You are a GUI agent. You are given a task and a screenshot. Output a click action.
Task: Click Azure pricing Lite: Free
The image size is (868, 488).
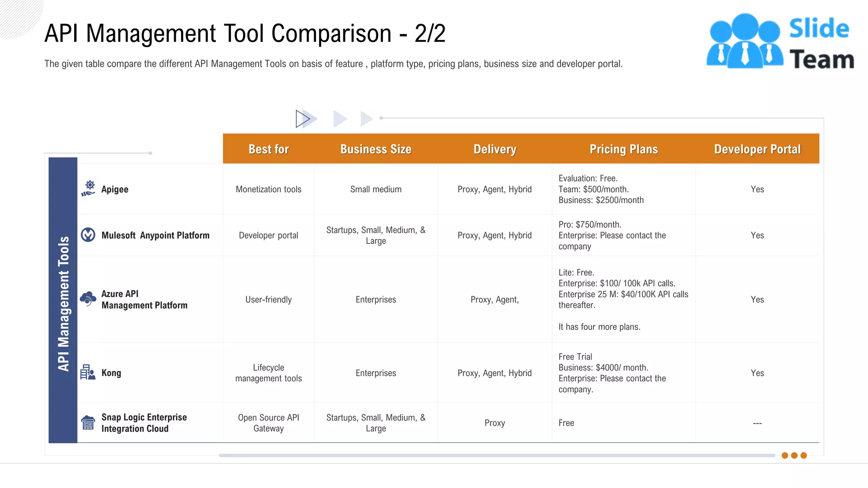[x=576, y=272]
